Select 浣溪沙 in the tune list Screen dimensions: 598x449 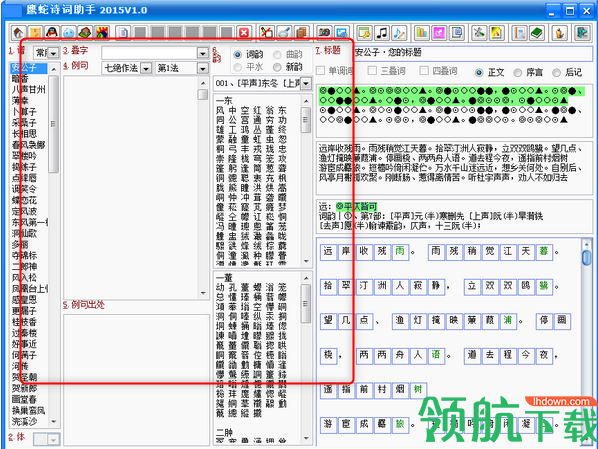click(x=24, y=422)
